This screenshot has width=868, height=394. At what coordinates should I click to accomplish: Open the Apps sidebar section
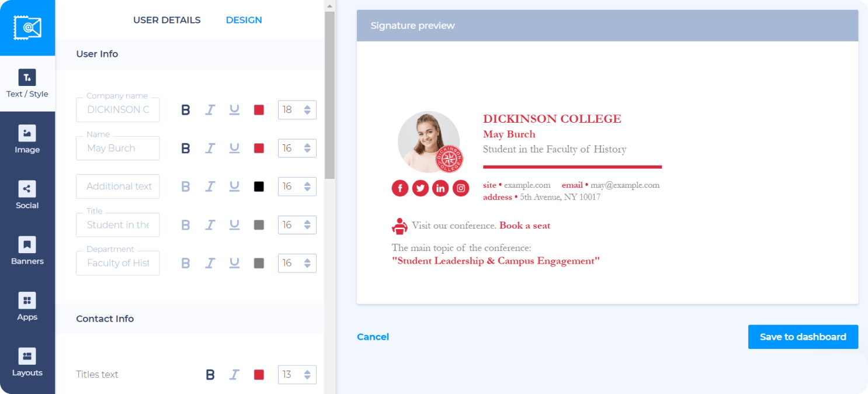pyautogui.click(x=27, y=307)
